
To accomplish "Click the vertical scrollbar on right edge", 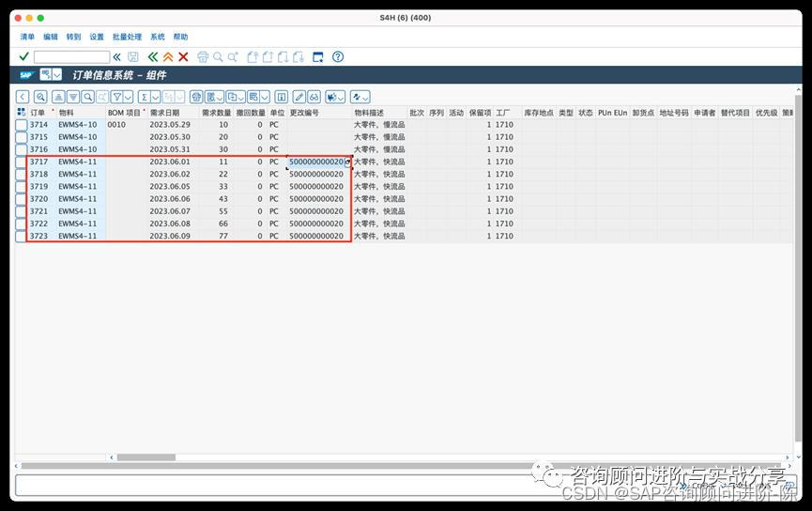I will coord(798,267).
